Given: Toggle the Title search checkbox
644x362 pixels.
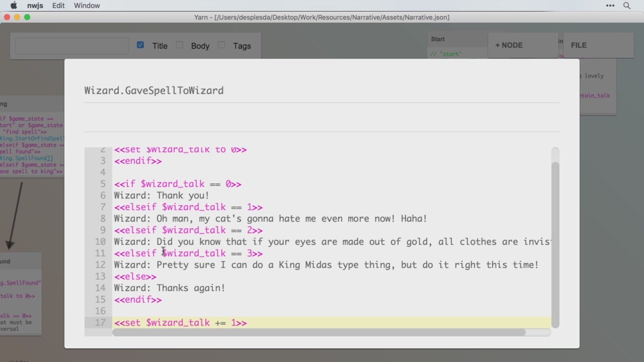Looking at the screenshot, I should [x=140, y=45].
